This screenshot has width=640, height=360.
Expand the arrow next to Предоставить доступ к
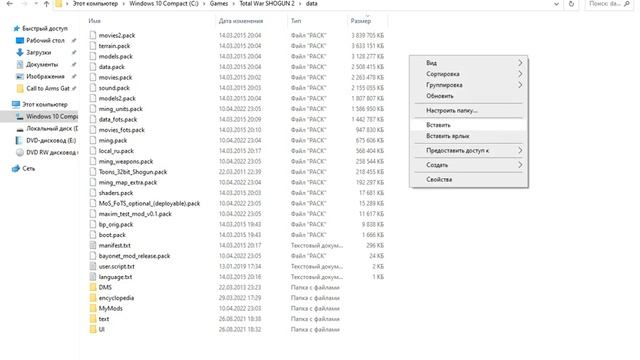[x=520, y=151]
